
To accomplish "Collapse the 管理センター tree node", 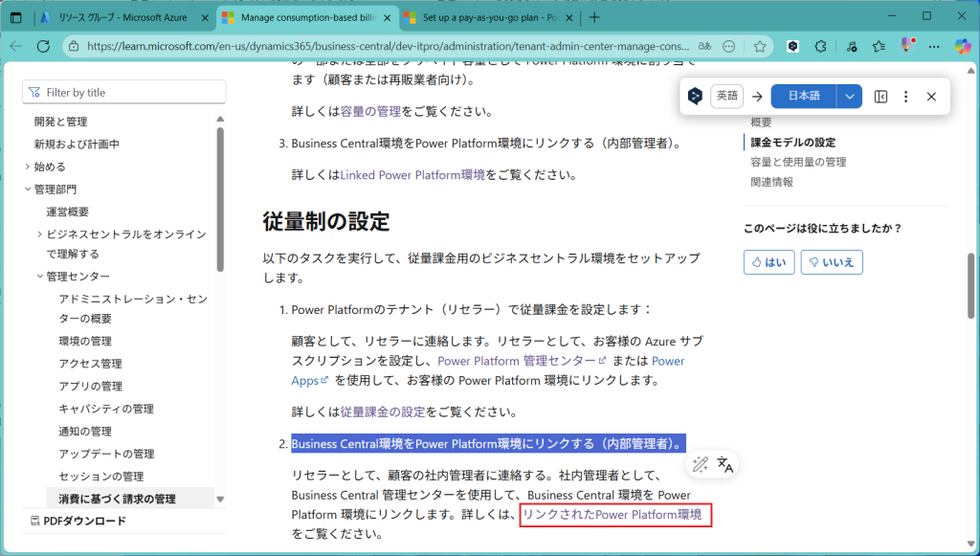I will [x=39, y=277].
